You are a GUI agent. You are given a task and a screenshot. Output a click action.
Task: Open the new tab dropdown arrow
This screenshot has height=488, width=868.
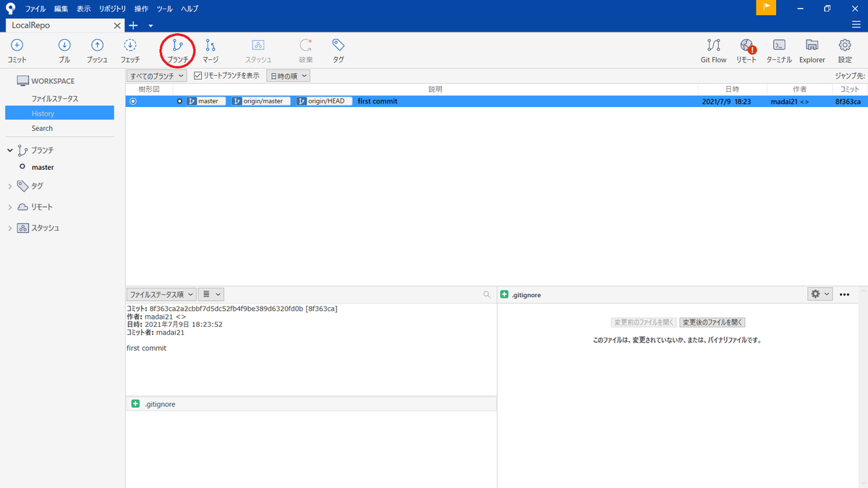150,25
